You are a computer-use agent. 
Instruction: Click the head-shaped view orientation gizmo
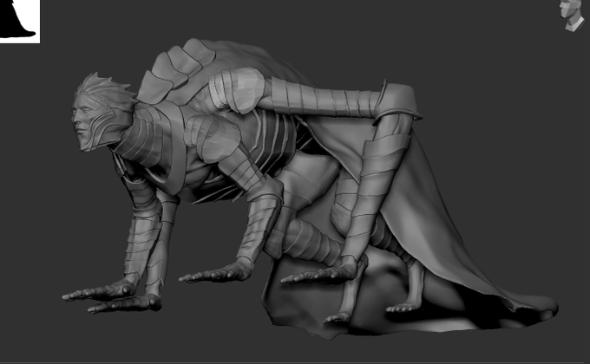(572, 15)
